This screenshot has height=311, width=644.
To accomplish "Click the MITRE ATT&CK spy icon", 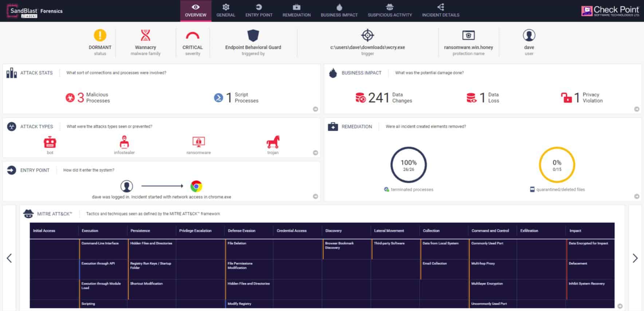I will 28,214.
